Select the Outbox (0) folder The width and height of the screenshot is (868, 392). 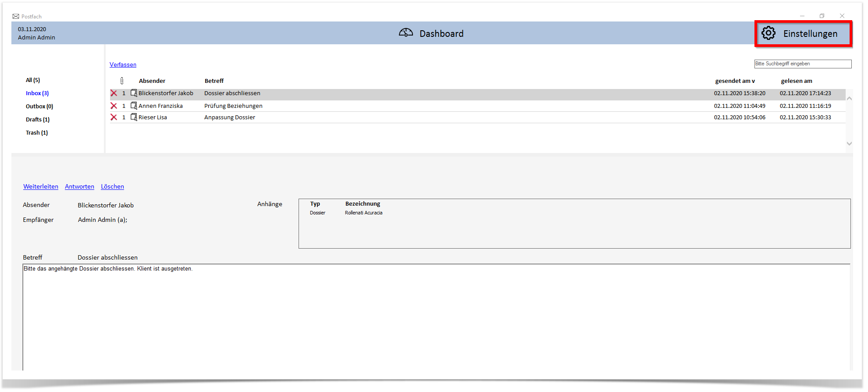(39, 107)
